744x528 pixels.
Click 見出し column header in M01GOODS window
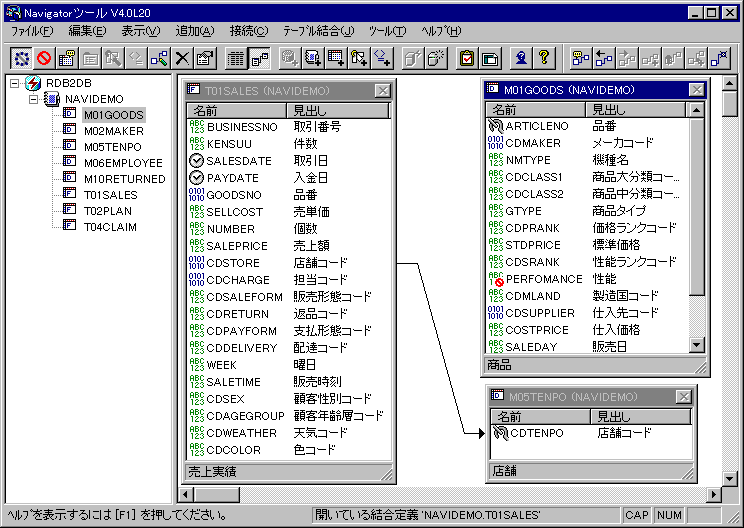tap(636, 110)
